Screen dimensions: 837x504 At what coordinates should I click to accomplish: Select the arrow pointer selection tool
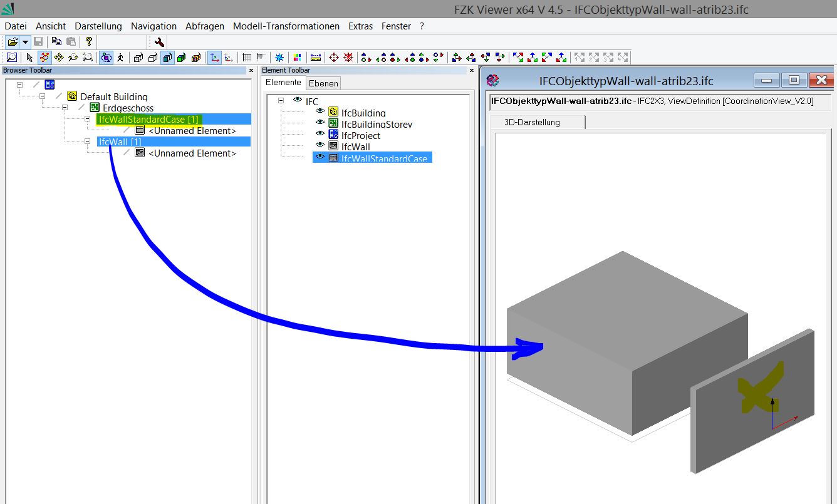tap(29, 58)
